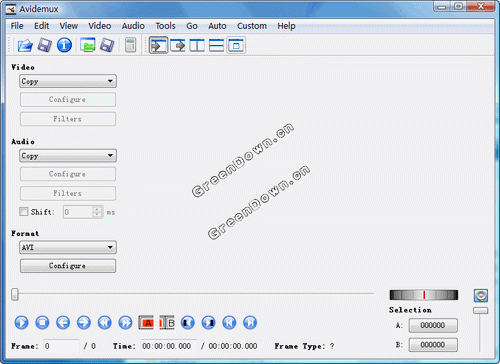500x364 pixels.
Task: Open the Edit menu
Action: (42, 26)
